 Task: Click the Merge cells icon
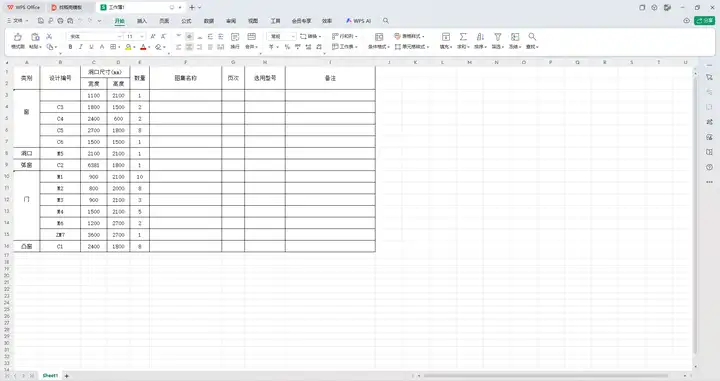click(252, 37)
